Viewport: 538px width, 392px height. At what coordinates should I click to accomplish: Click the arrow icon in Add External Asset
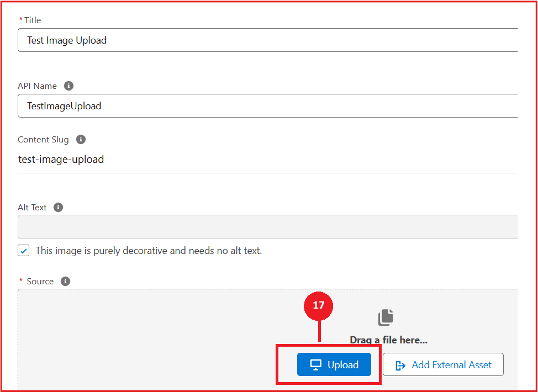click(401, 365)
